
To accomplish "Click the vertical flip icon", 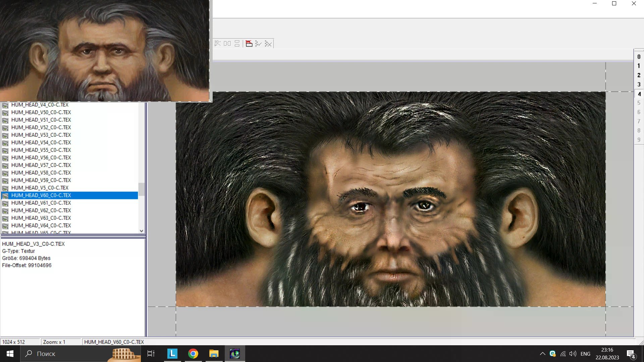I will click(237, 44).
